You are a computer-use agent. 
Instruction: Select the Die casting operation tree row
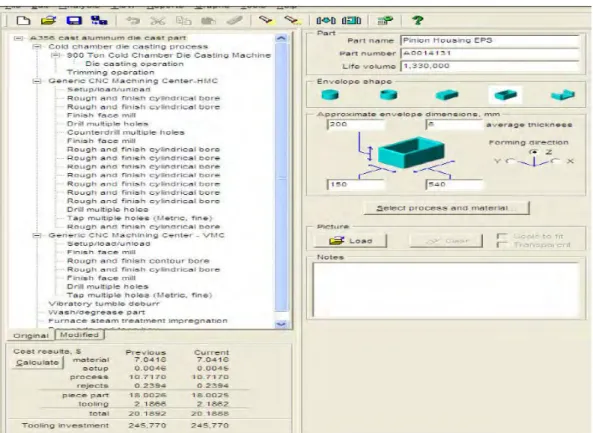pos(134,64)
